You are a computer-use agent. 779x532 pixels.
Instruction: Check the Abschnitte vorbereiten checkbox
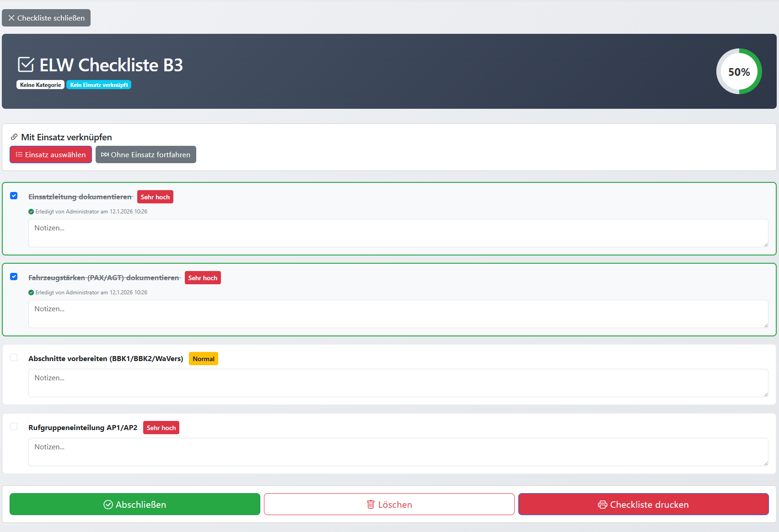[14, 357]
